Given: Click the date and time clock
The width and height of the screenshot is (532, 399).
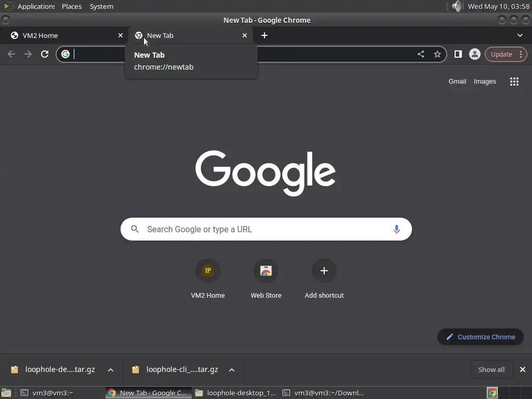Looking at the screenshot, I should tap(498, 6).
